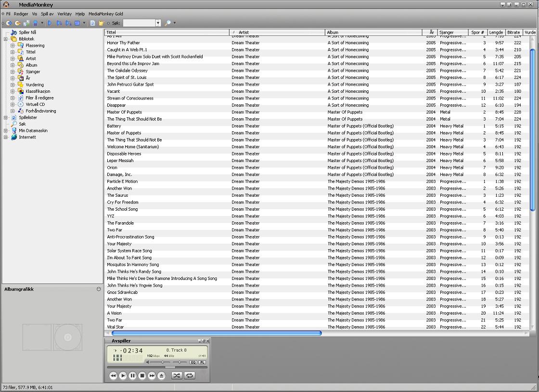Click the Stop button in the player
539x392 pixels.
142,376
